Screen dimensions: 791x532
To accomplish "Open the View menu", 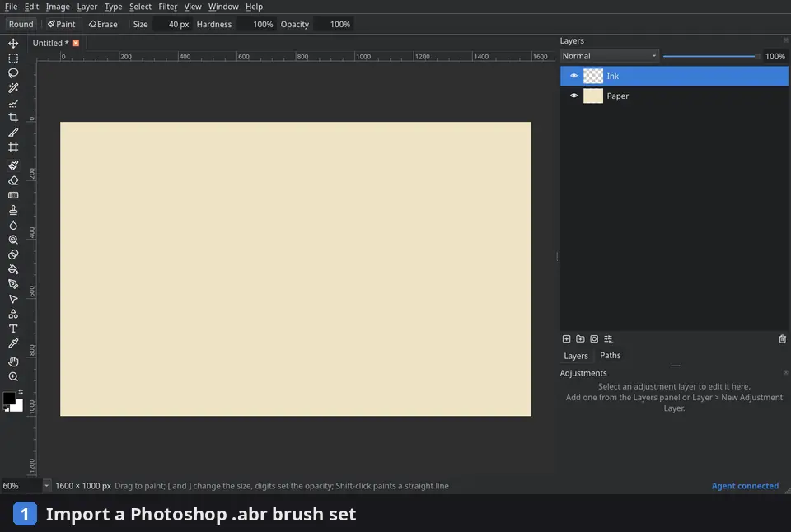I will click(192, 7).
